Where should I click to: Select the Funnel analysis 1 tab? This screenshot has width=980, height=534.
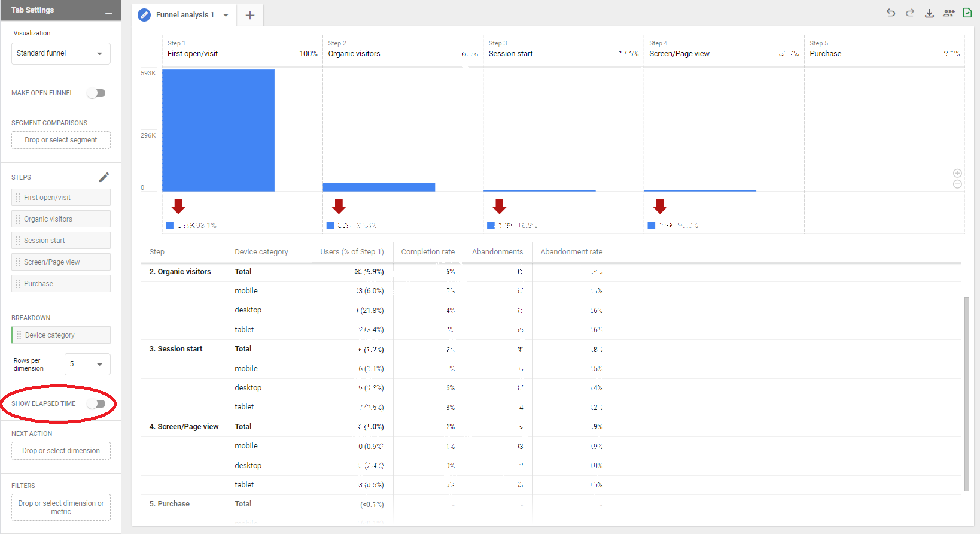[x=184, y=15]
